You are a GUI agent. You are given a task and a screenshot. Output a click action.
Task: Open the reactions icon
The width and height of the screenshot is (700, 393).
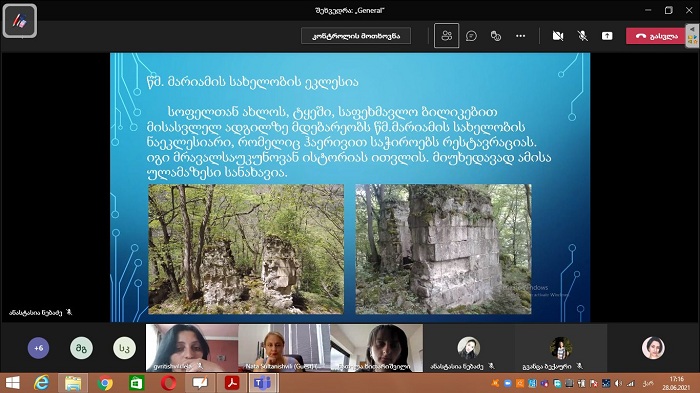496,36
